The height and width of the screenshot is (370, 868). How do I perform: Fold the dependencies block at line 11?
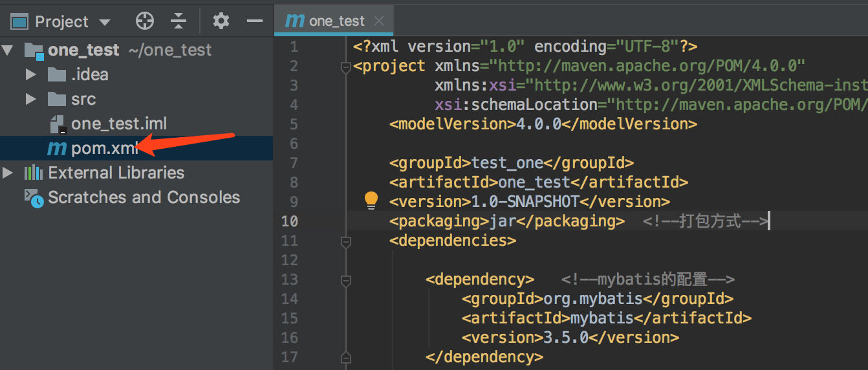coord(345,241)
